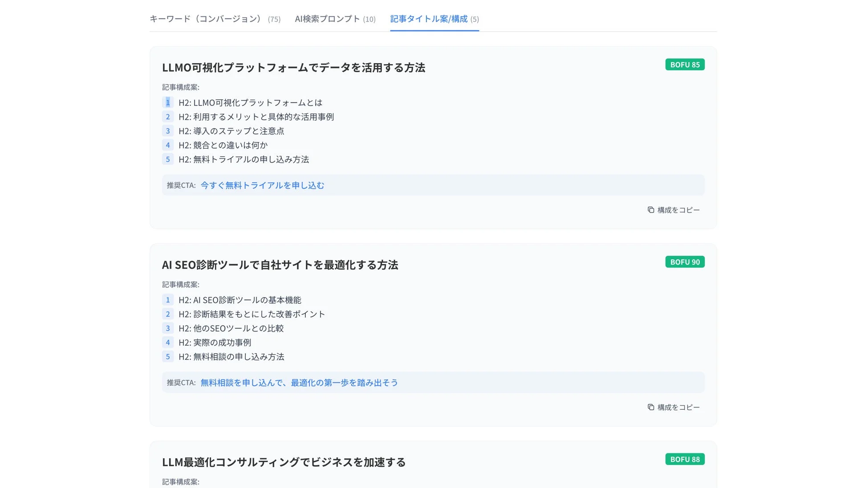Select the title AI SEO診断ツールで自社サイトを最適化する方法
This screenshot has height=488, width=868.
tap(280, 265)
